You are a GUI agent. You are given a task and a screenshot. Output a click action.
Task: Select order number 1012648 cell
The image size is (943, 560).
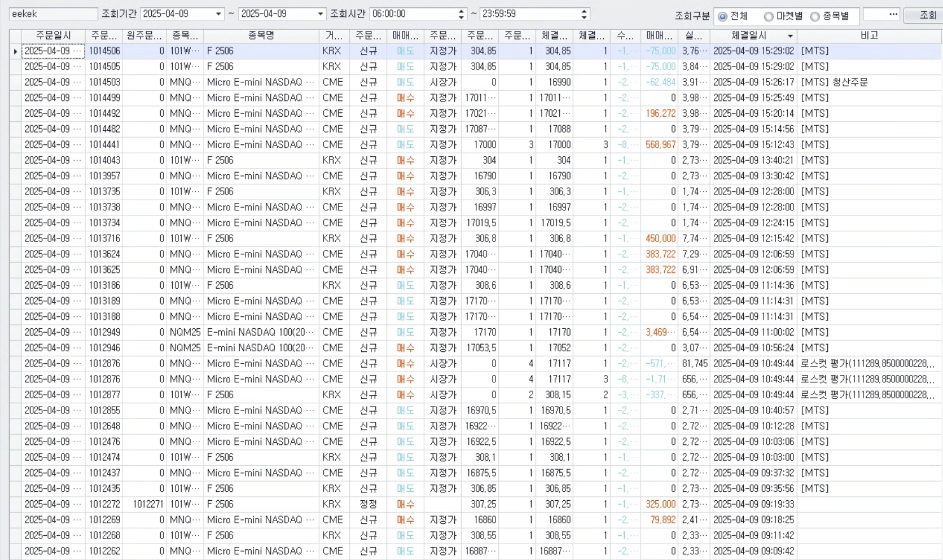(104, 426)
